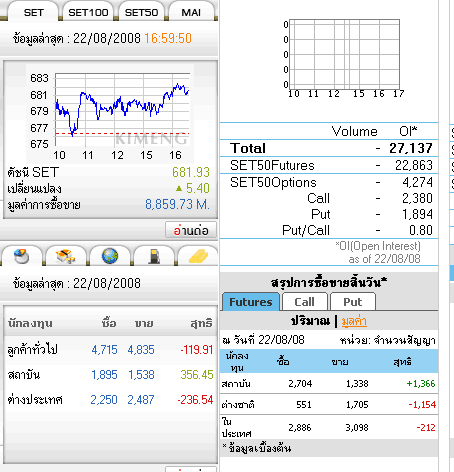
Task: Open the gold bars price tab icon
Action: [198, 256]
